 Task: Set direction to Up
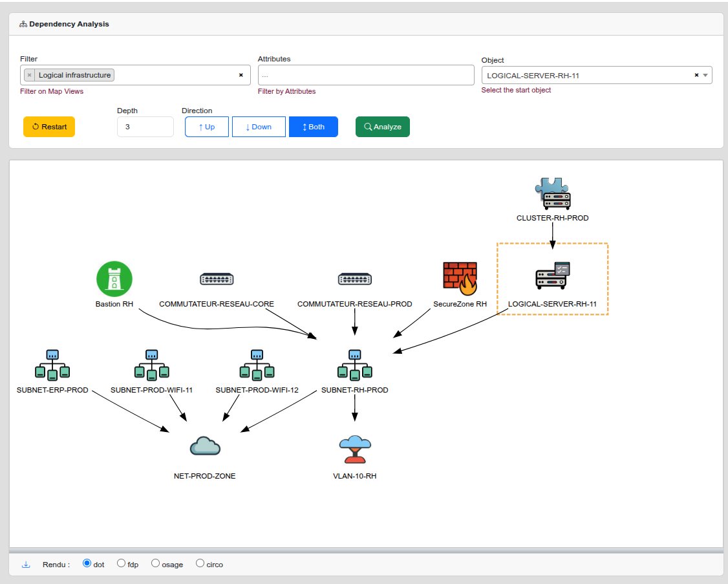[x=207, y=127]
